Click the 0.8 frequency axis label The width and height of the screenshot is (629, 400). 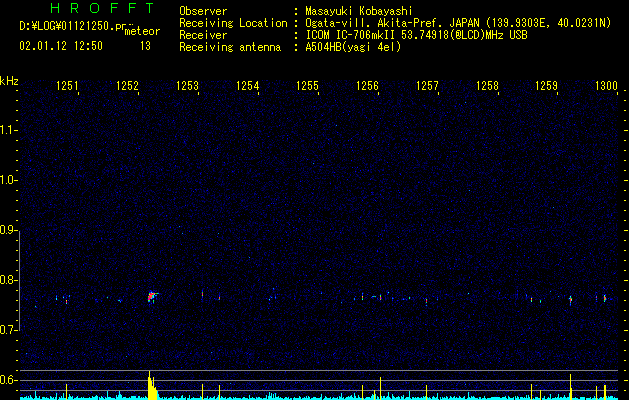coord(8,280)
